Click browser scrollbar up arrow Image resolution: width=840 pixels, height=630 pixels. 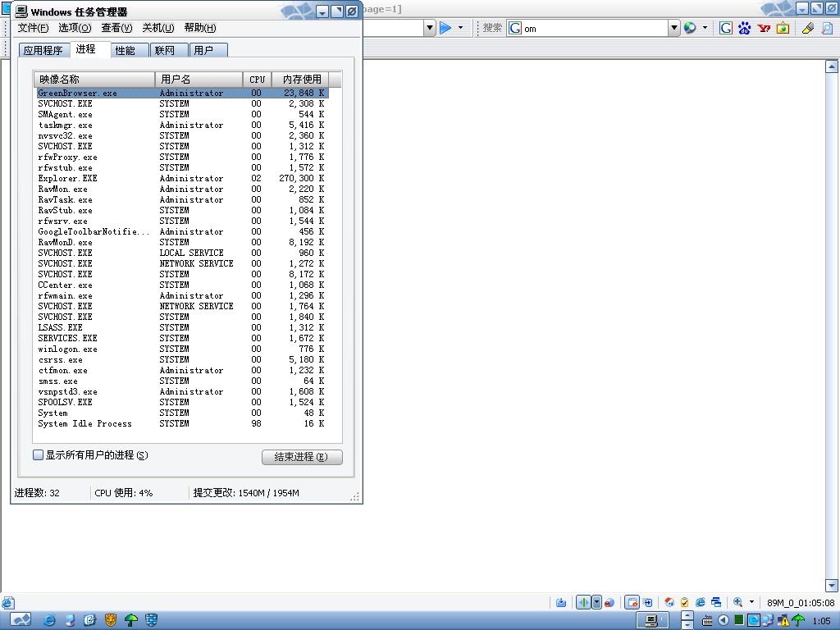[832, 66]
